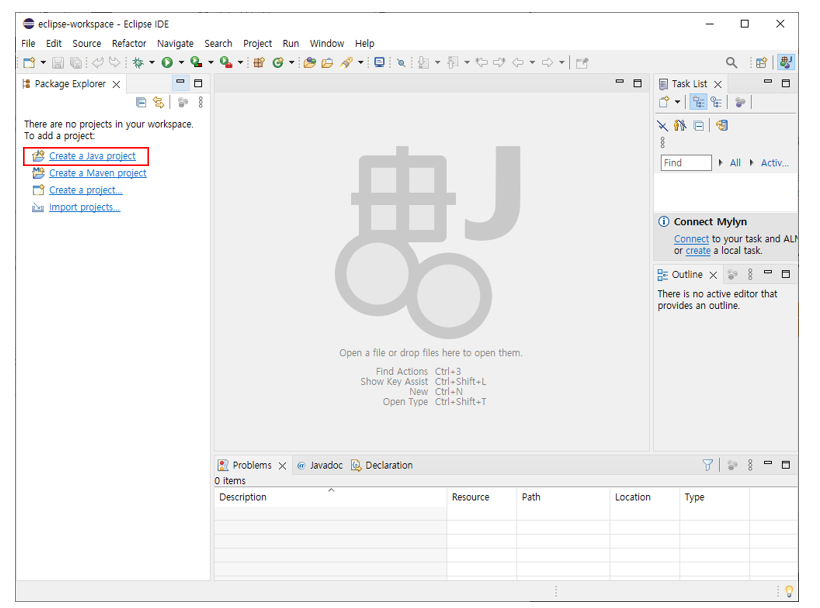This screenshot has height=608, width=820.
Task: Click the Connect link under Connect Mylyn
Action: click(x=691, y=239)
